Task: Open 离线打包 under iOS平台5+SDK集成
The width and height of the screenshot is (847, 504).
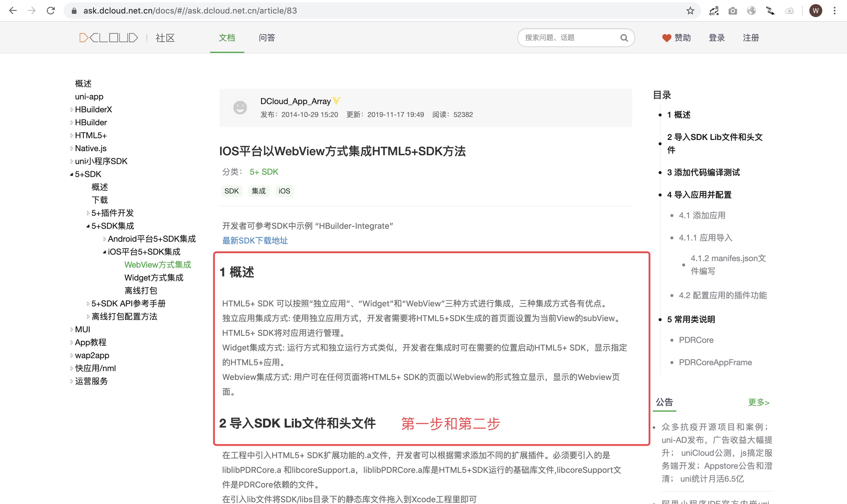Action: pos(141,291)
